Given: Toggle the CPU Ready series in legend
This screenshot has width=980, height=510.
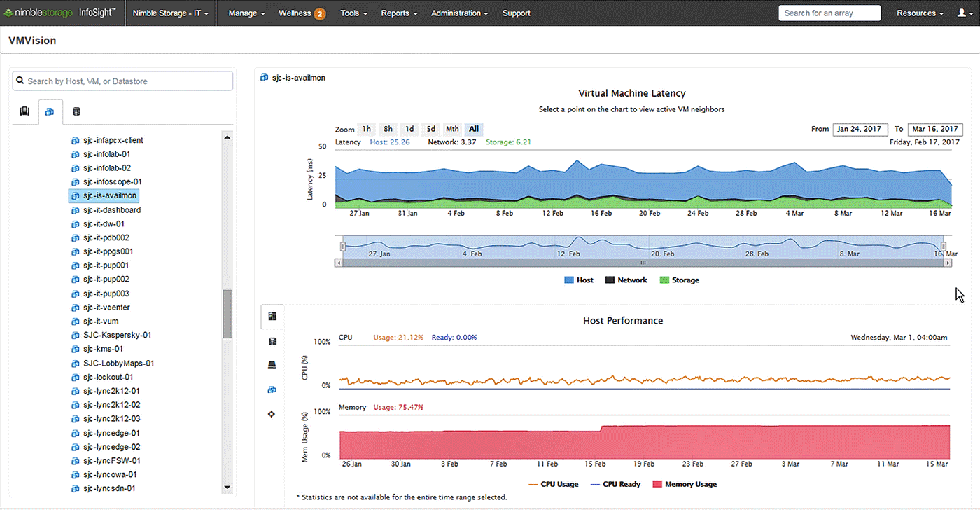Looking at the screenshot, I should click(615, 484).
